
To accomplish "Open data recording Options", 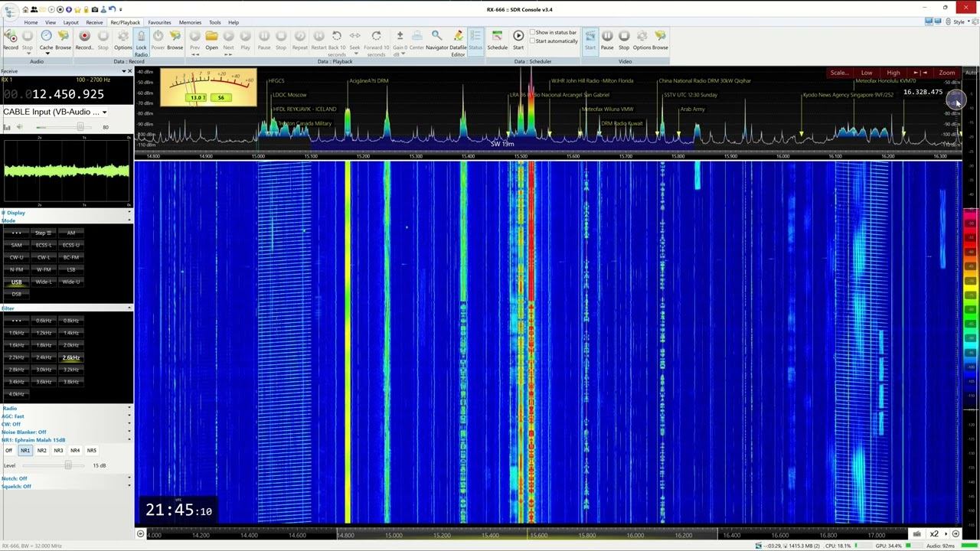I will pyautogui.click(x=122, y=40).
